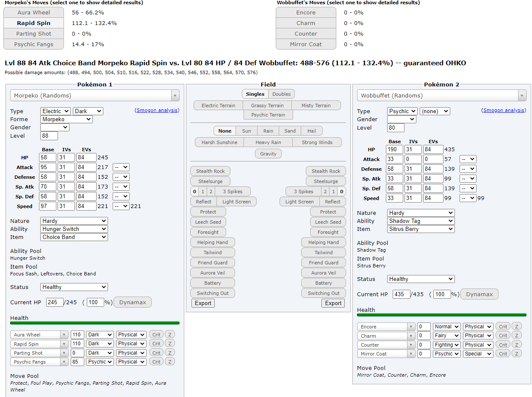Open the Psychic Fangs move type dropdown

[100, 362]
